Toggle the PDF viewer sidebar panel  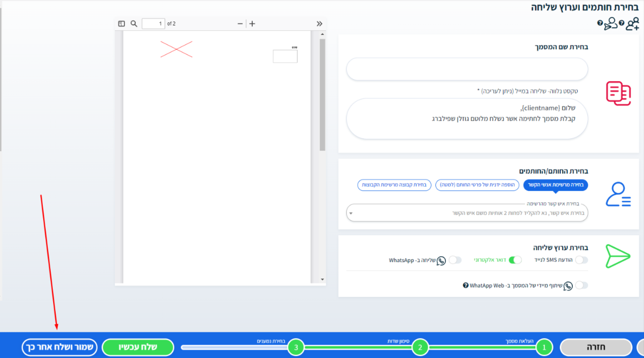tap(121, 23)
